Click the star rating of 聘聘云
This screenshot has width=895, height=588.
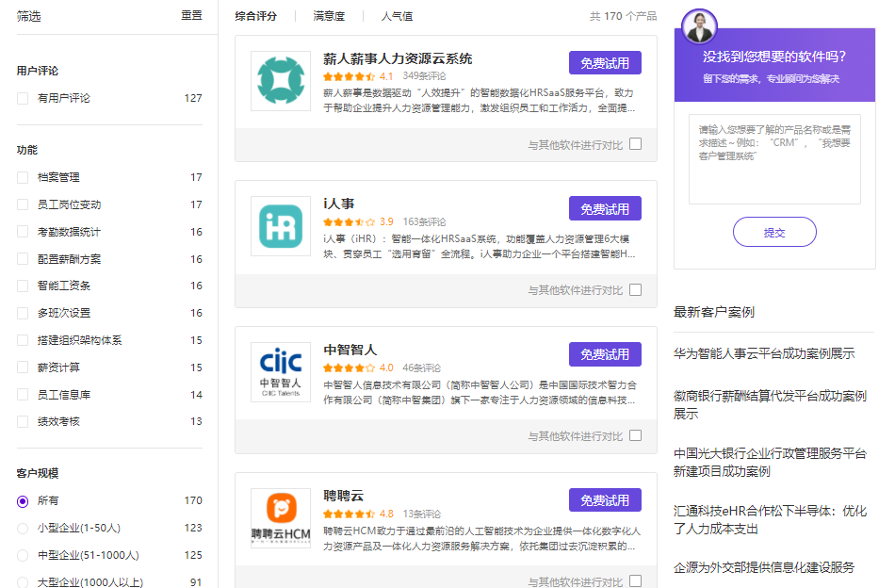[349, 514]
